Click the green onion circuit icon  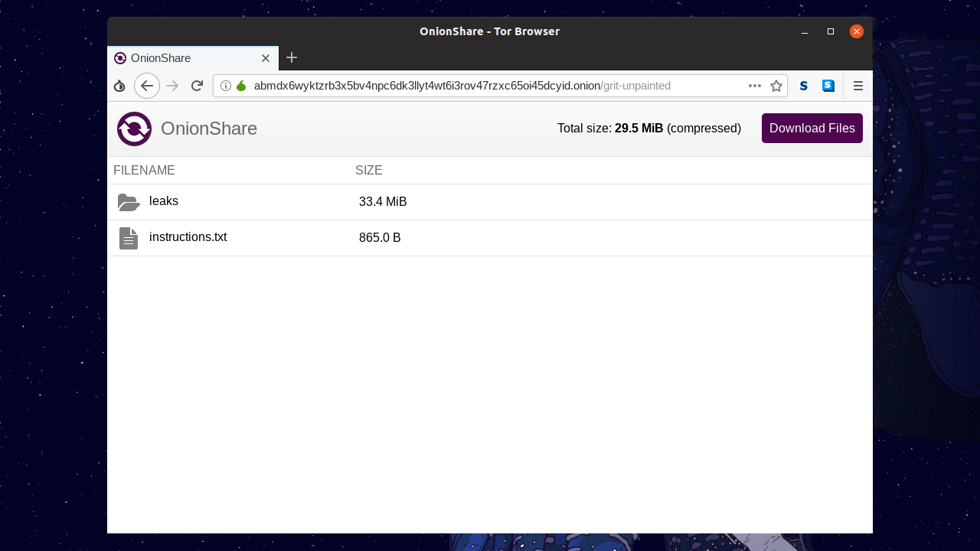[x=241, y=86]
